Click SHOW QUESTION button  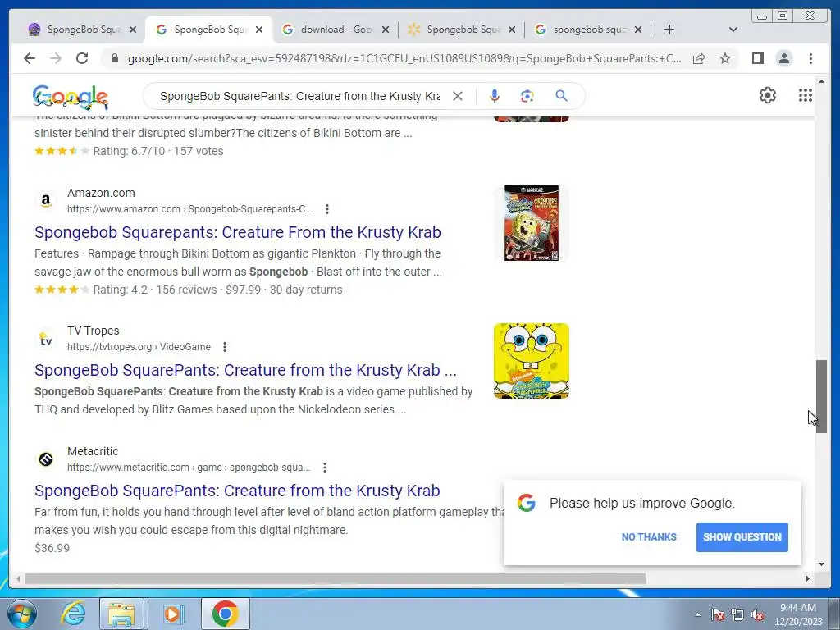click(742, 536)
